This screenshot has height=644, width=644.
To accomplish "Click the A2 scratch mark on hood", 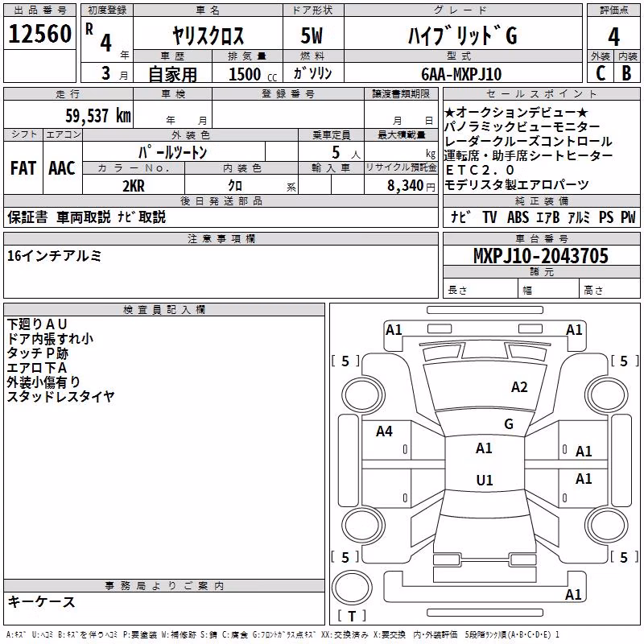I will click(x=519, y=387).
